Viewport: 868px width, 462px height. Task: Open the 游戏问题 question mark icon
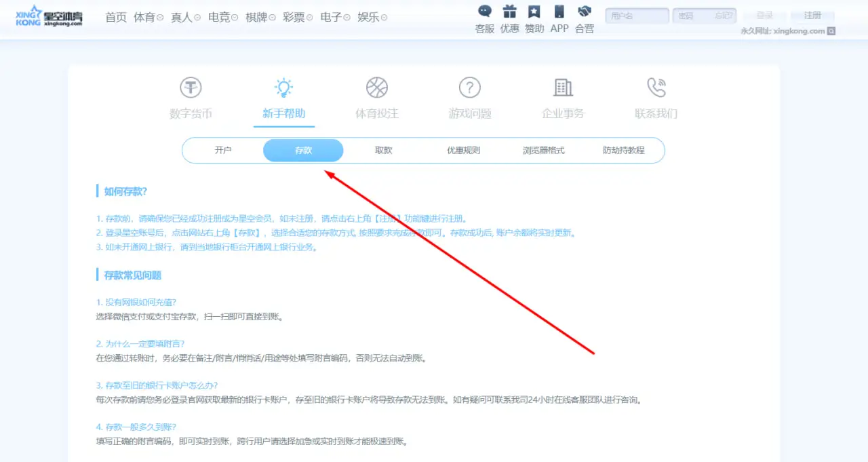[x=469, y=88]
